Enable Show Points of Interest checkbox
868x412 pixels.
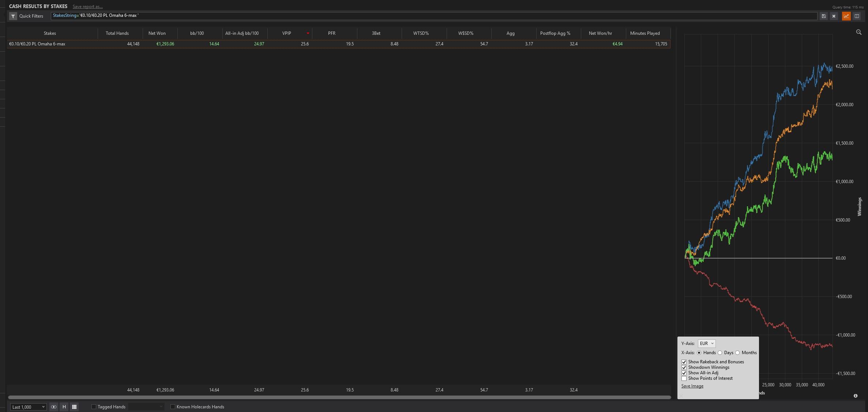coord(684,378)
